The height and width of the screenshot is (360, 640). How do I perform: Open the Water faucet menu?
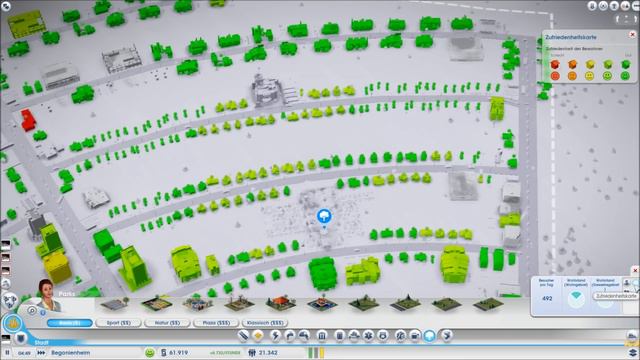point(289,336)
